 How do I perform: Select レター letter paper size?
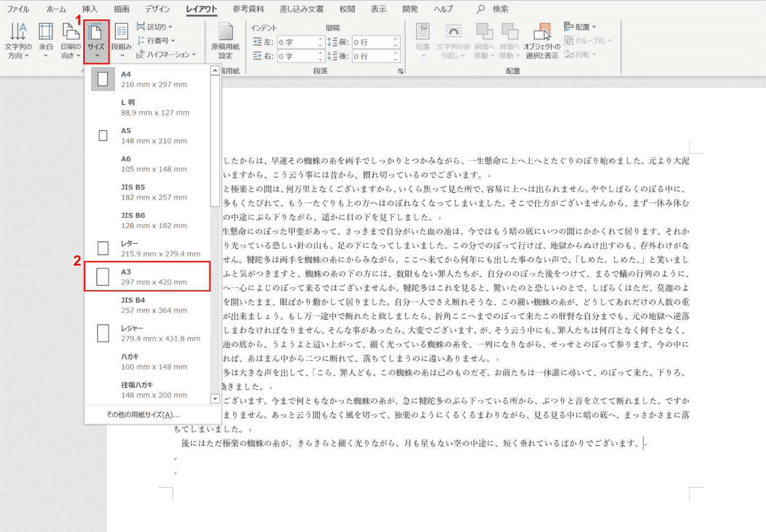click(x=147, y=249)
